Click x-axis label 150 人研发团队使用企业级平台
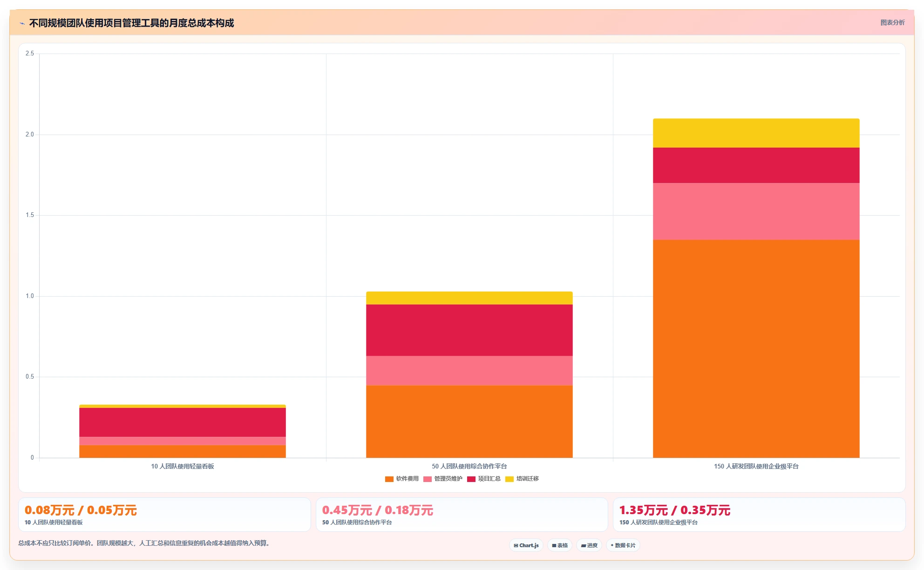924x570 pixels. click(x=756, y=466)
